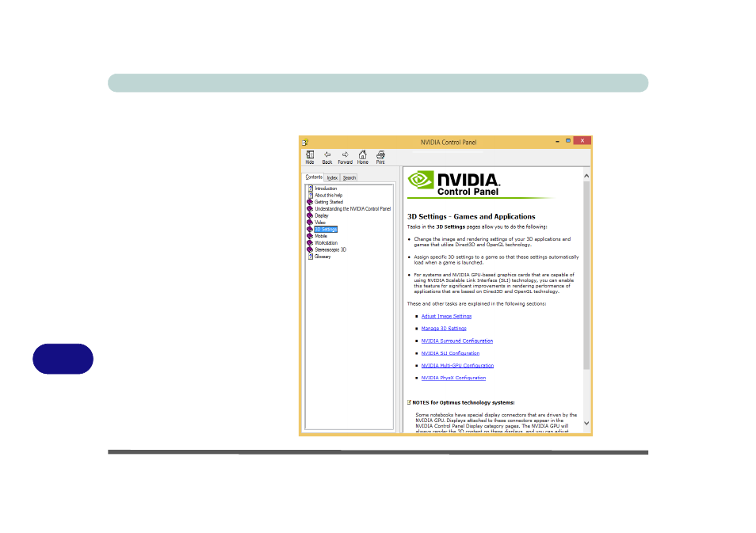756x533 pixels.
Task: Select the Contents tab
Action: [314, 177]
